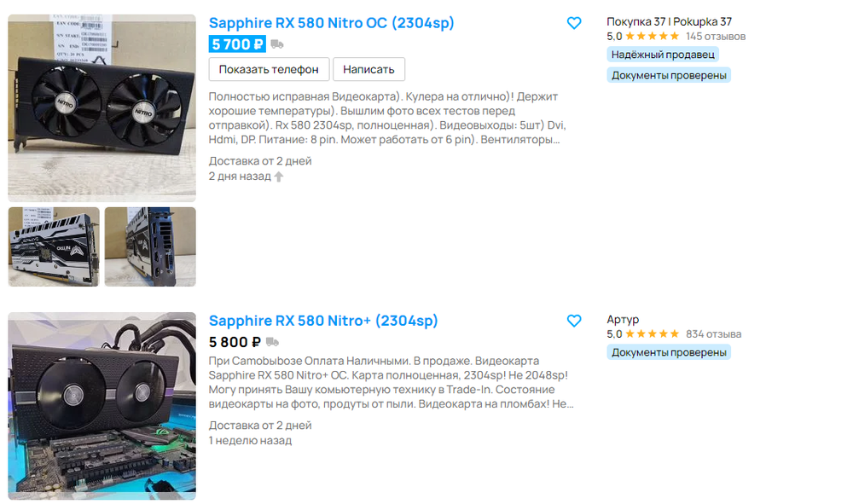853x504 pixels.
Task: Click delivery truck icon beside 5 700 ₽
Action: tap(276, 44)
